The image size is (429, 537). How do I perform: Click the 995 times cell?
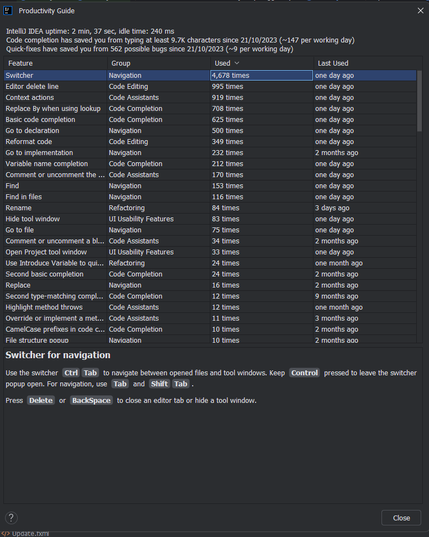pyautogui.click(x=261, y=86)
